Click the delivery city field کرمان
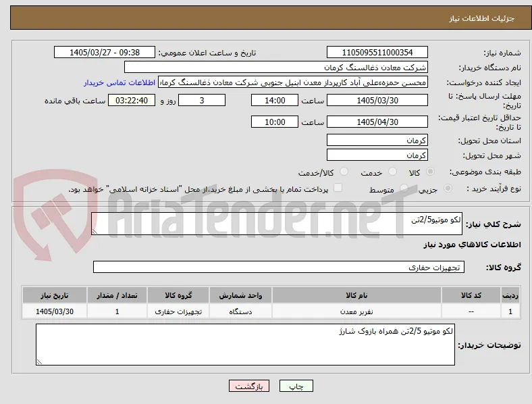This screenshot has width=532, height=404. [x=377, y=155]
